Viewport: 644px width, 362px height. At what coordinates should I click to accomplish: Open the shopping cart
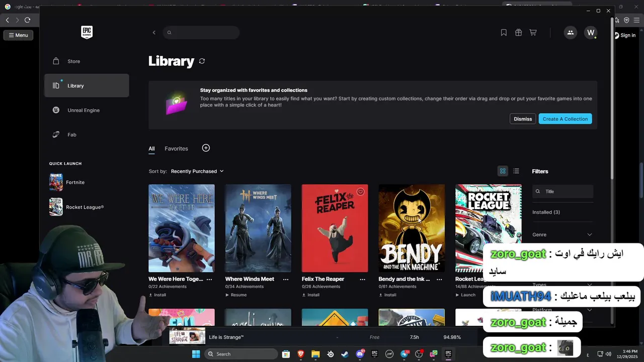[533, 33]
